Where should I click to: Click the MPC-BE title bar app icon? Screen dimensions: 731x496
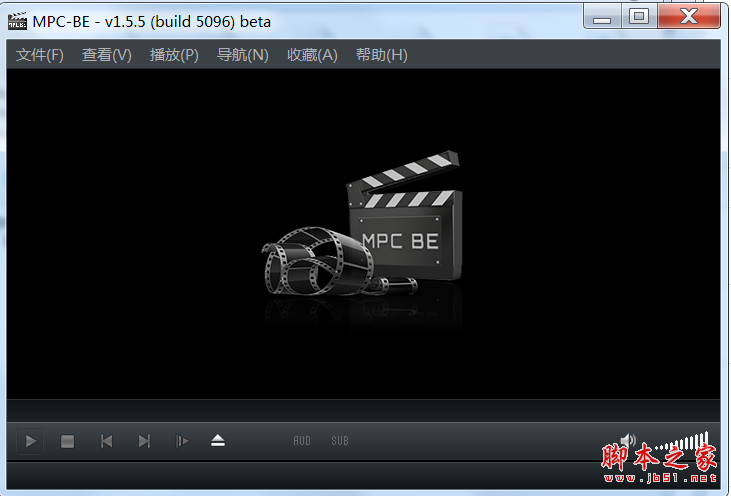(17, 21)
